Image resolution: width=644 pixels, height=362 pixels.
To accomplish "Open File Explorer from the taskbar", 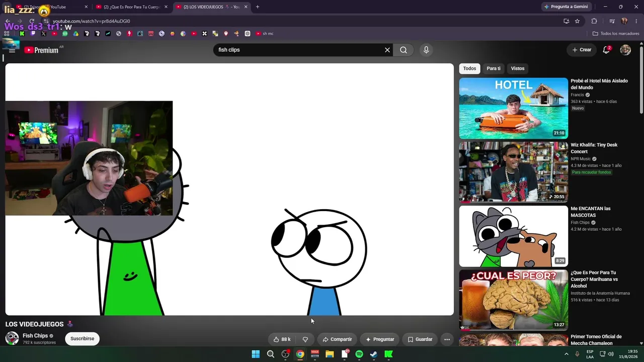I will point(330,354).
